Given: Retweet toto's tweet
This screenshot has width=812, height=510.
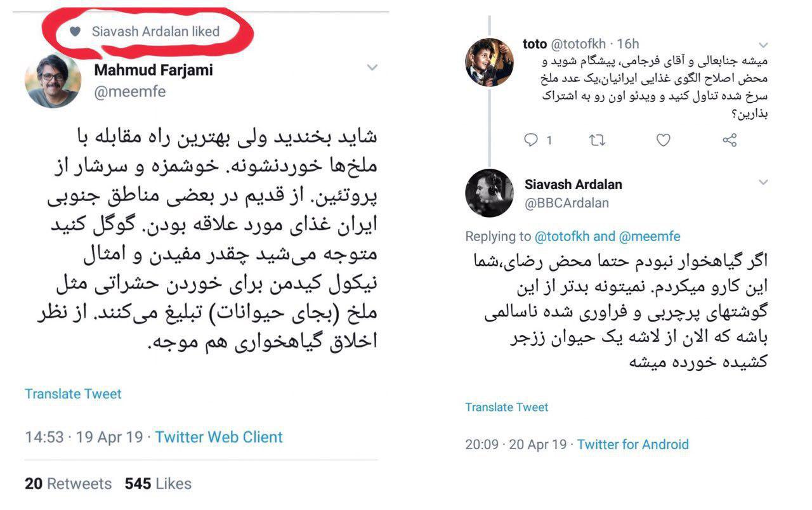Looking at the screenshot, I should pos(597,140).
